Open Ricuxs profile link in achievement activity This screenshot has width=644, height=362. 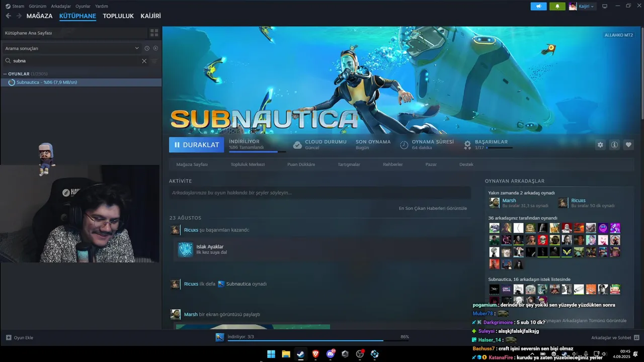coord(191,230)
